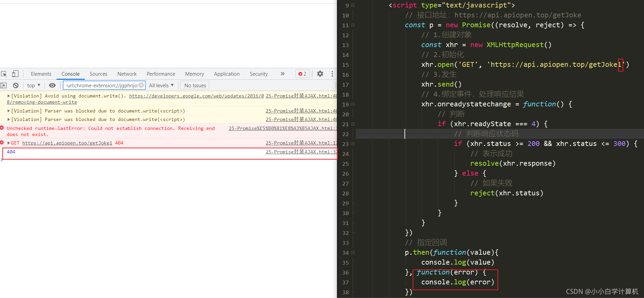Clear the console filter text

pos(141,85)
